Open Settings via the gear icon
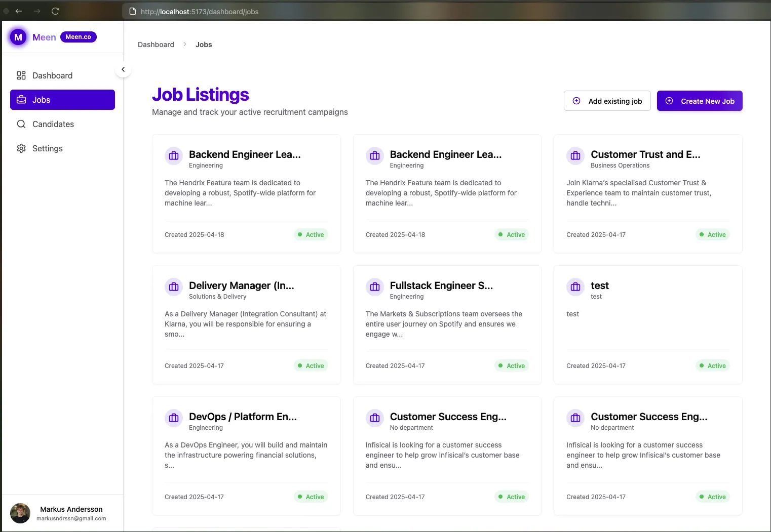Viewport: 771px width, 532px height. point(21,148)
